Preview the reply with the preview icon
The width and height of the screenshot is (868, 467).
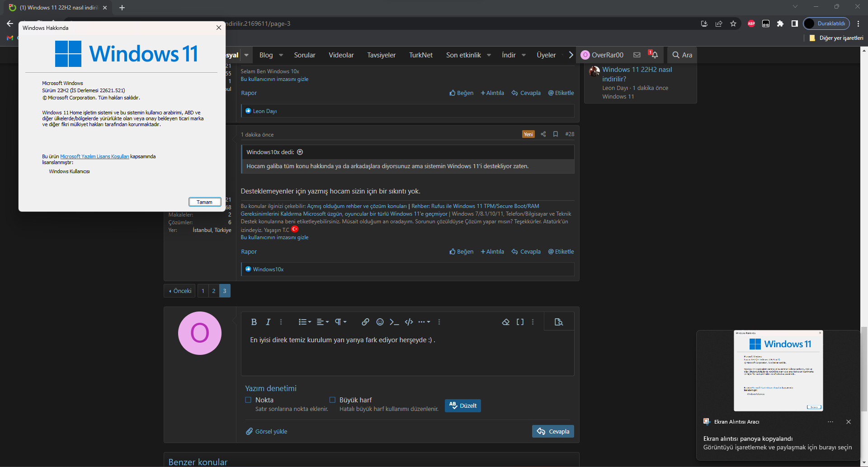(559, 322)
